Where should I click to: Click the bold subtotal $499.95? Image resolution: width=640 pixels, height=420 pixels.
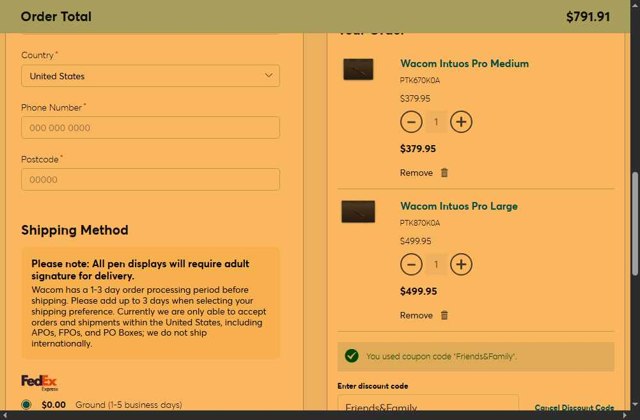[418, 291]
